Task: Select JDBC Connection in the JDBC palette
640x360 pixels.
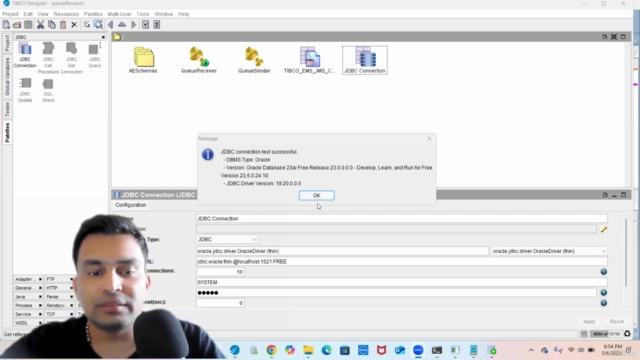Action: (x=25, y=55)
